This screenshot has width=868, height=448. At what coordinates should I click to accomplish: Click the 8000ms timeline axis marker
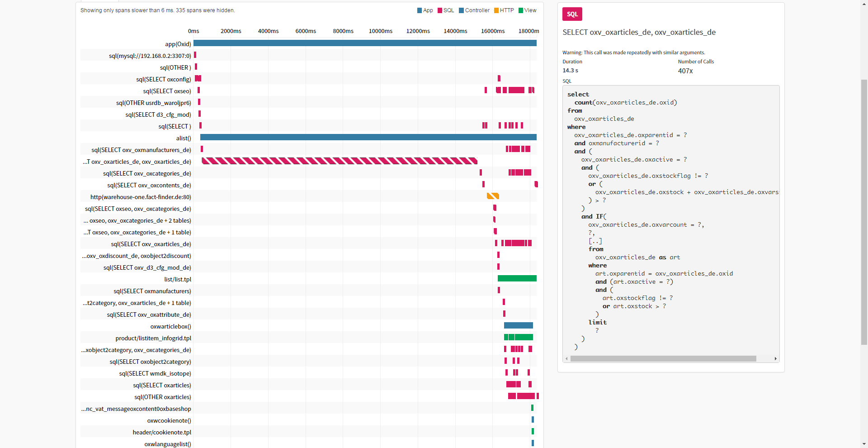[x=343, y=31]
